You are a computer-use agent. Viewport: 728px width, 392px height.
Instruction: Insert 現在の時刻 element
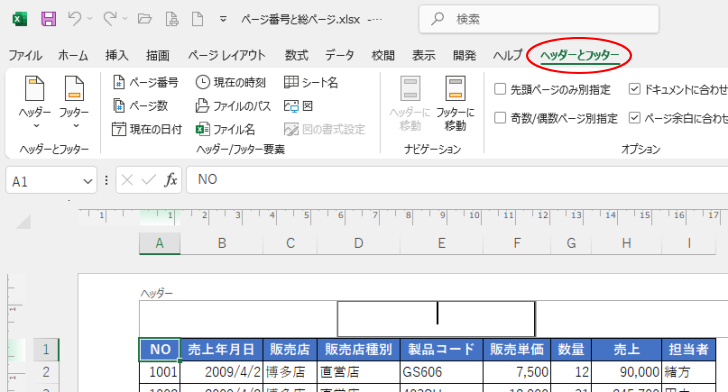pos(230,83)
